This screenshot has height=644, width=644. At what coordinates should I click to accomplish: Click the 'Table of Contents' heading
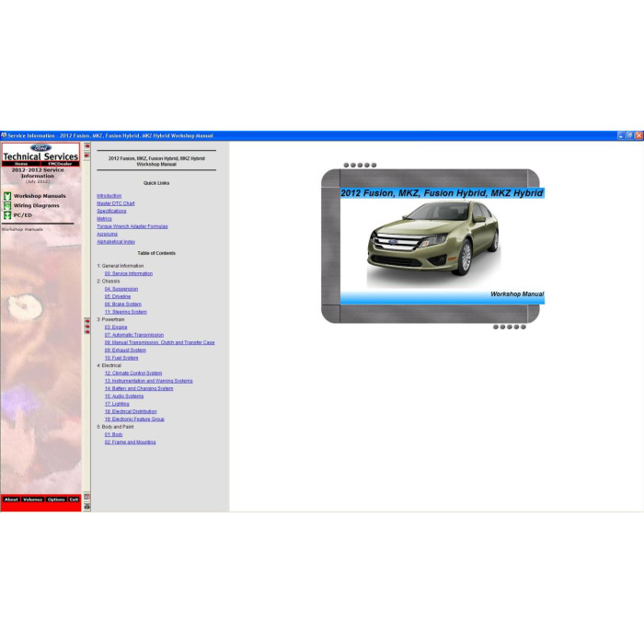(x=156, y=253)
